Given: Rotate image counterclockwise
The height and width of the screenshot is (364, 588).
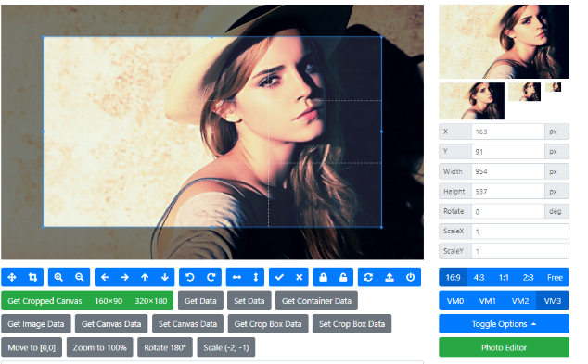Looking at the screenshot, I should pyautogui.click(x=190, y=277).
